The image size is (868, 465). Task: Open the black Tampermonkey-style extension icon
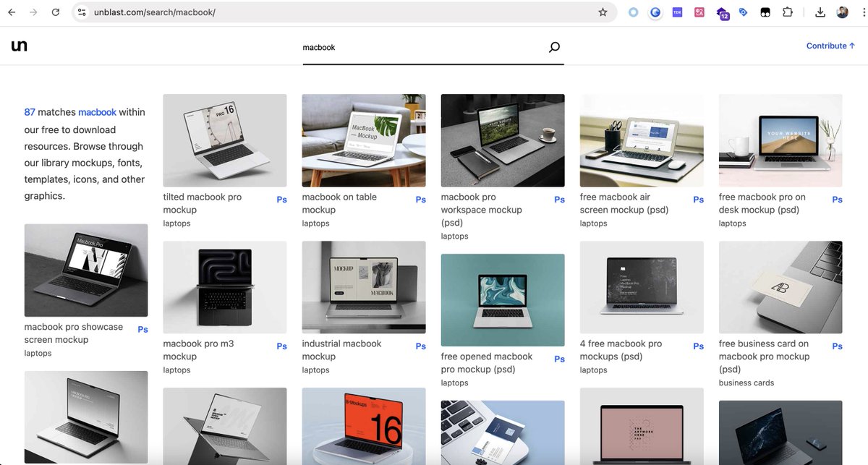pos(765,12)
